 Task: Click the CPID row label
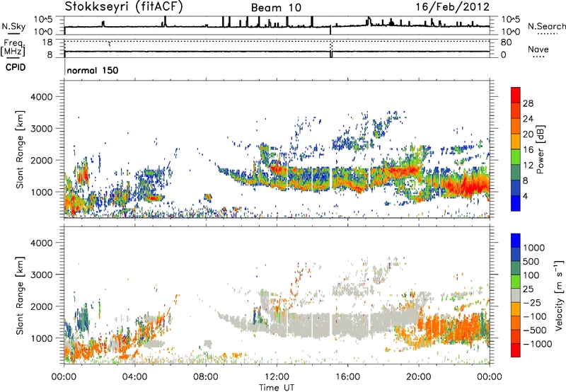tap(16, 67)
